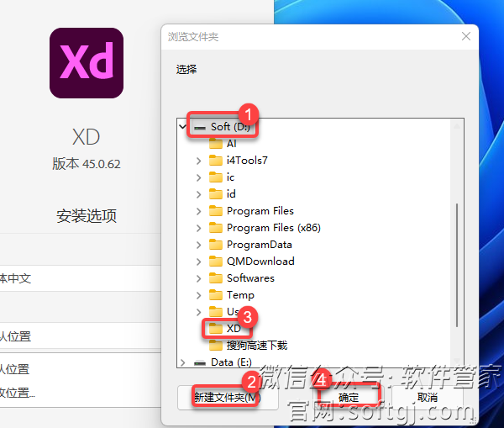The width and height of the screenshot is (504, 428).
Task: Select the i4Tools7 folder name
Action: (x=247, y=161)
